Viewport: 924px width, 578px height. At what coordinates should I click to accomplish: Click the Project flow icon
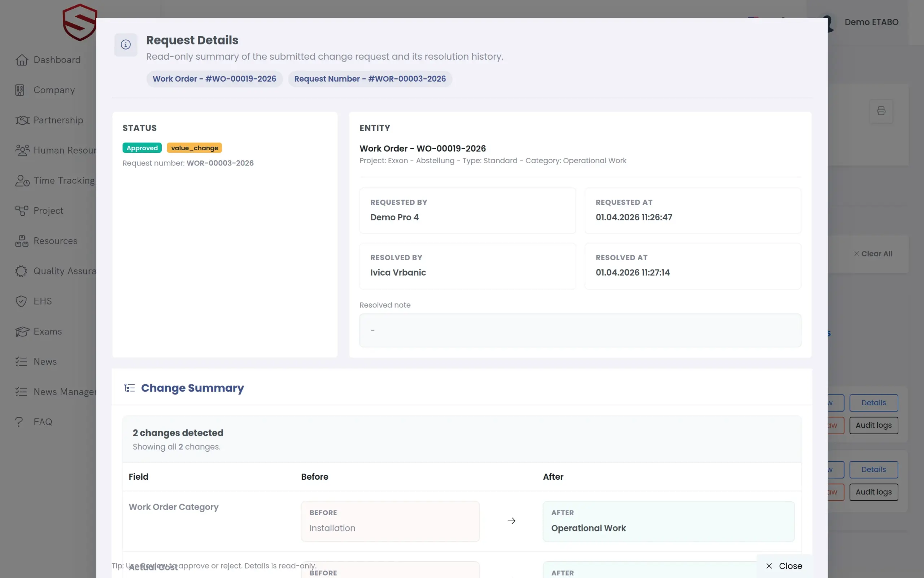click(22, 211)
